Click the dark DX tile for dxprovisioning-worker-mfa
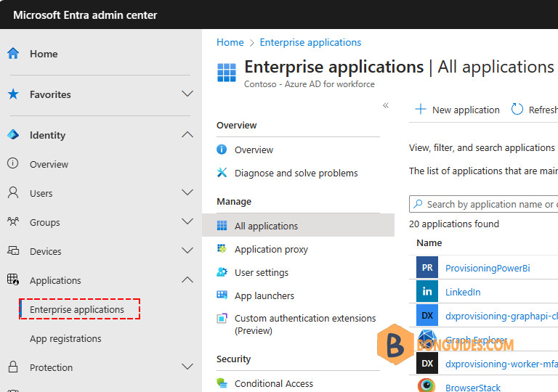This screenshot has height=392, width=558. [x=427, y=363]
